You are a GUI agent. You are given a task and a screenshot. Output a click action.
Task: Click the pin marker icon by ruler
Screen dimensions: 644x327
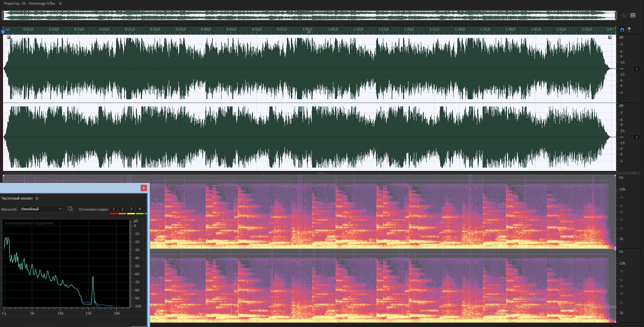(x=629, y=30)
